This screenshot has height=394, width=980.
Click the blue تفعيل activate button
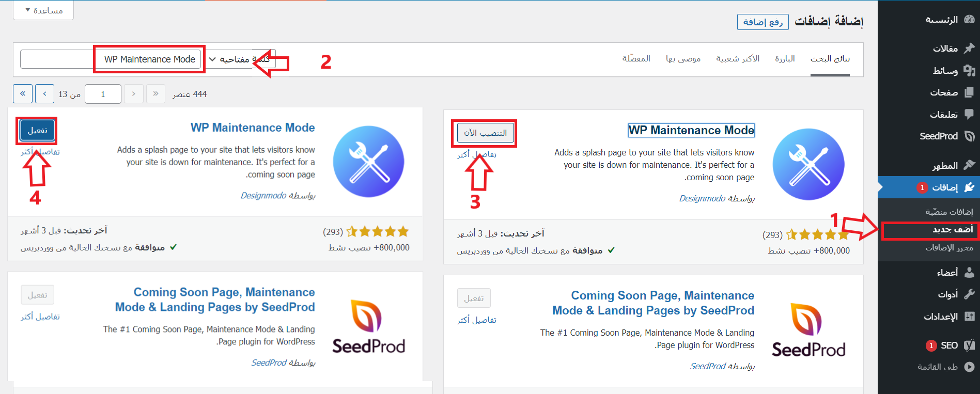(37, 130)
